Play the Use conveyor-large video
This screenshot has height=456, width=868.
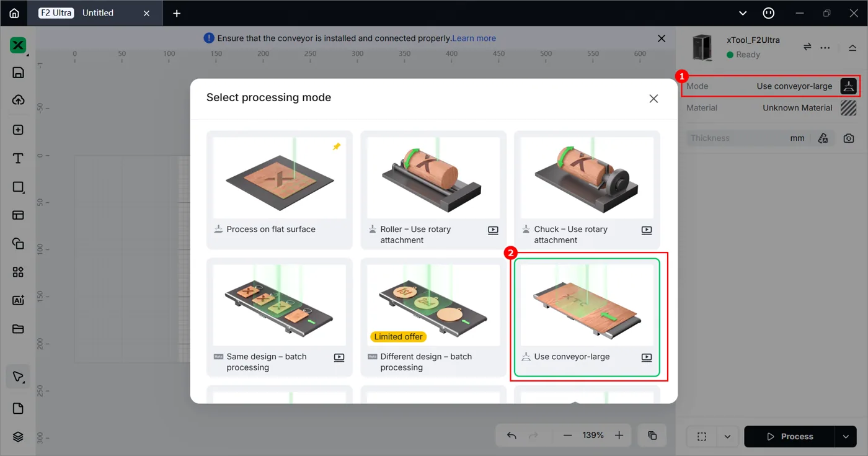tap(647, 357)
